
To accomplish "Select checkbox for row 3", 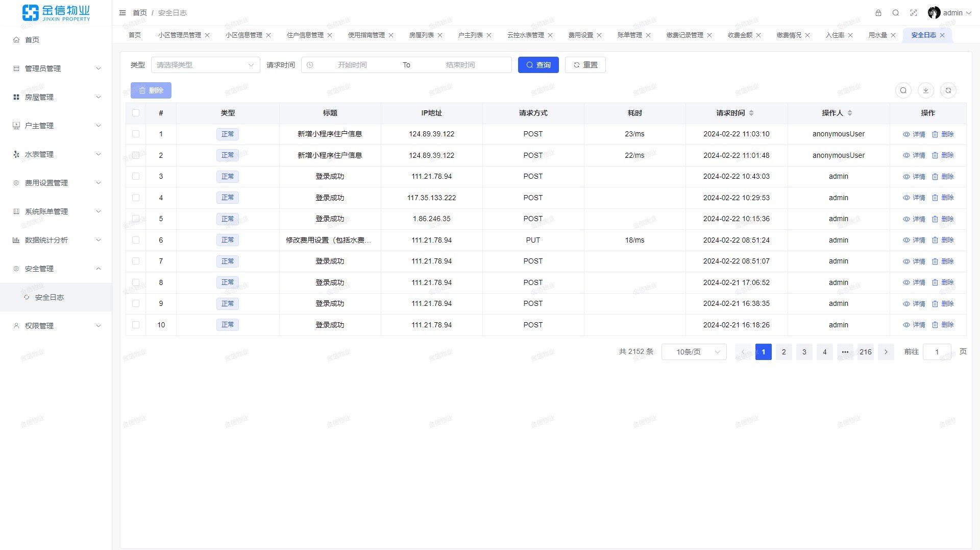I will point(136,176).
